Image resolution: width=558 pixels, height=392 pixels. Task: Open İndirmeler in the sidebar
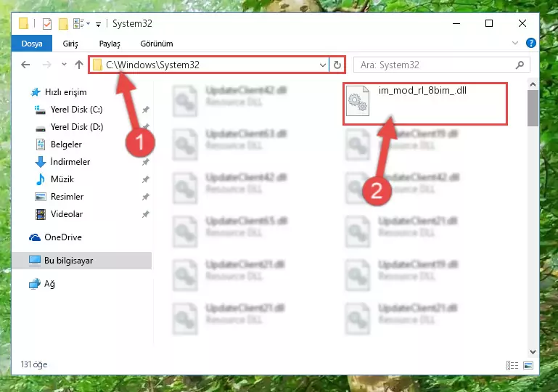point(70,162)
